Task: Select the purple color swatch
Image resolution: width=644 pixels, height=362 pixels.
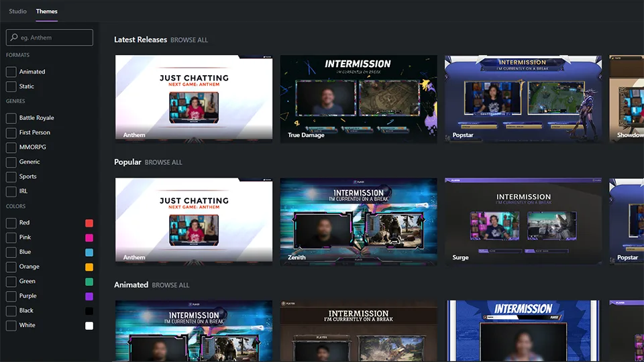Action: [x=89, y=296]
